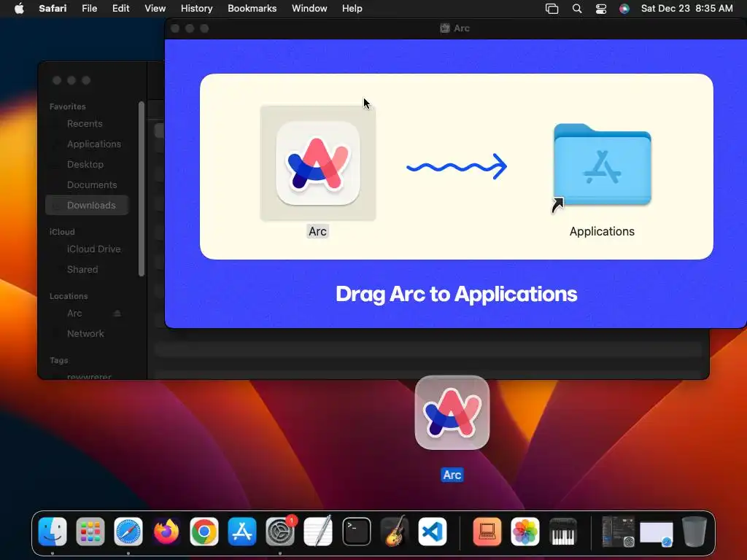Open the Edit menu

pos(120,9)
